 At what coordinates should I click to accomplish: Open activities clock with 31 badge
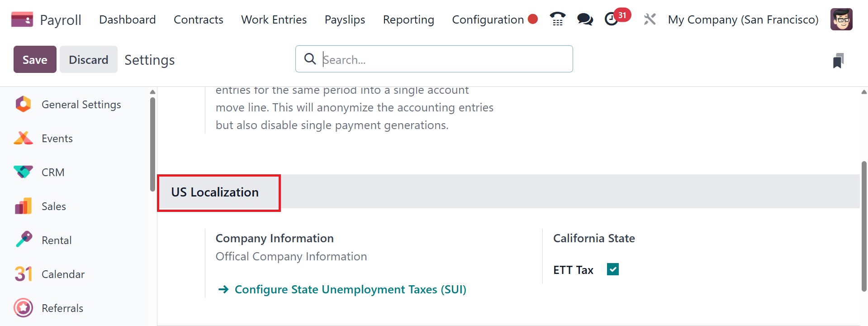(612, 19)
